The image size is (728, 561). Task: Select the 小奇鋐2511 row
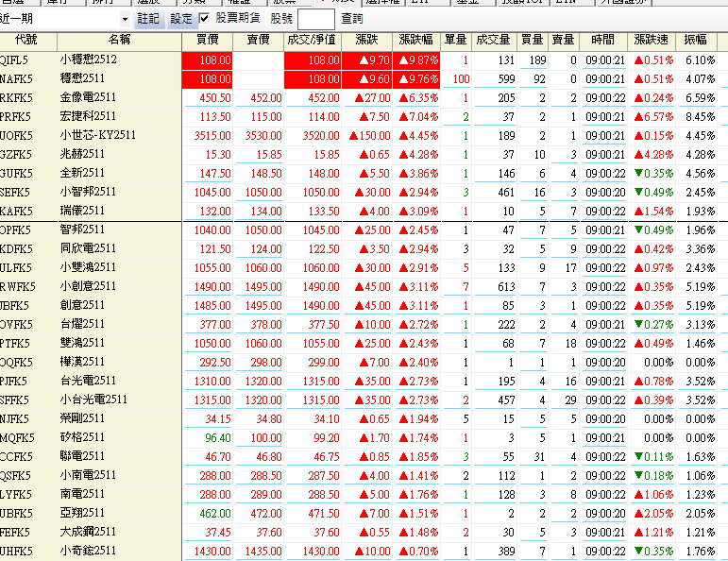pos(88,552)
